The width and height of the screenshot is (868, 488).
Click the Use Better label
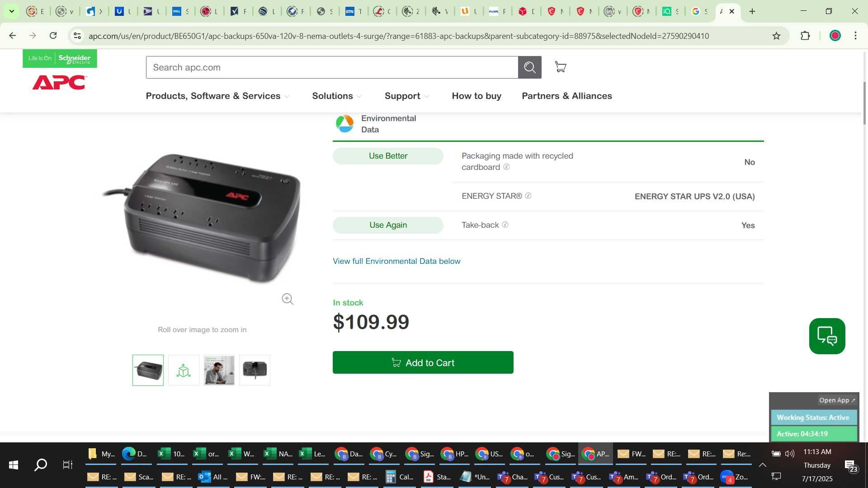click(x=388, y=156)
